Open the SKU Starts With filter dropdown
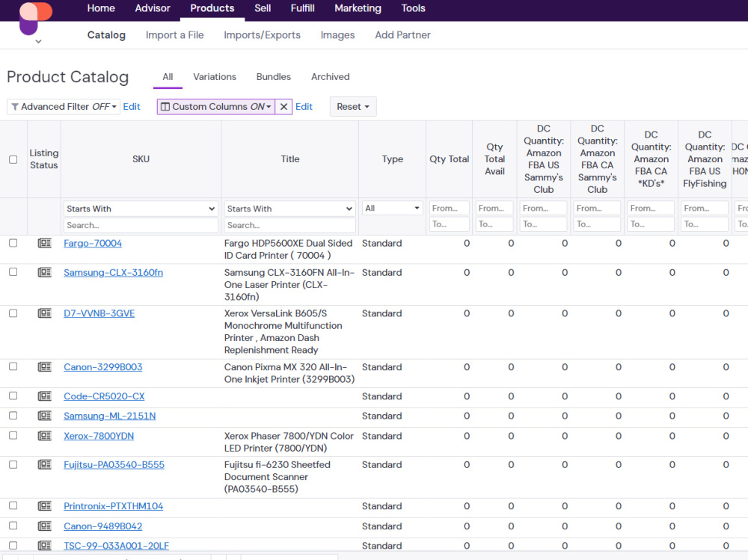This screenshot has width=748, height=560. (141, 209)
